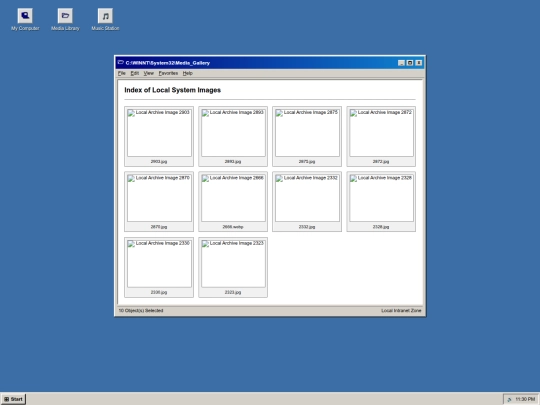Click the 2903.jpg file name
Viewport: 540px width, 405px height.
159,162
